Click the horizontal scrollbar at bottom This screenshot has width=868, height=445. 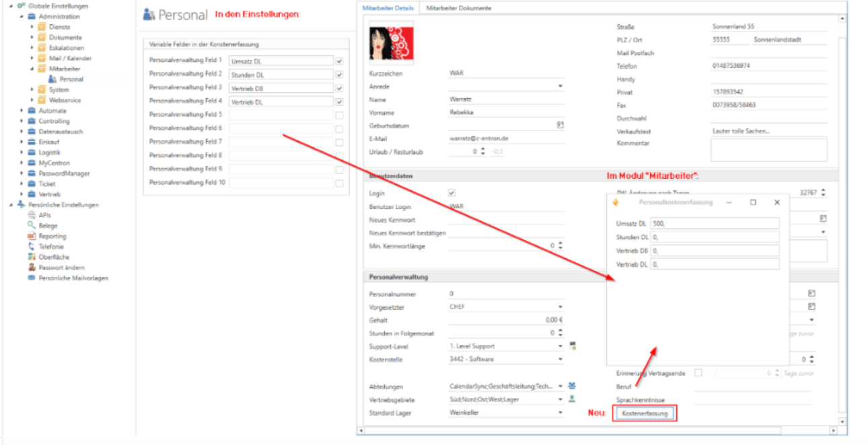click(x=572, y=430)
